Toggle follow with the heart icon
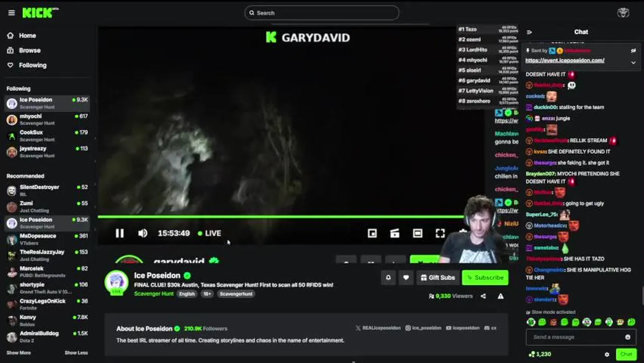Viewport: 644px width, 363px height. click(406, 277)
